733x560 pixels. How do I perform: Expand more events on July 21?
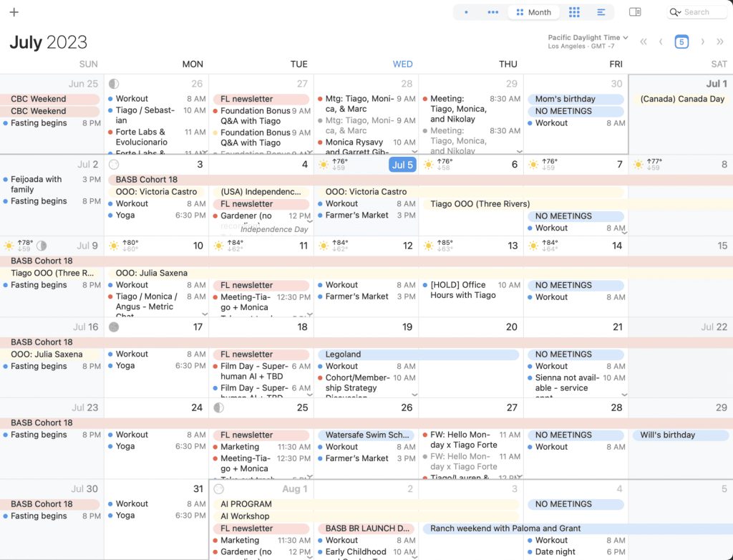(624, 395)
